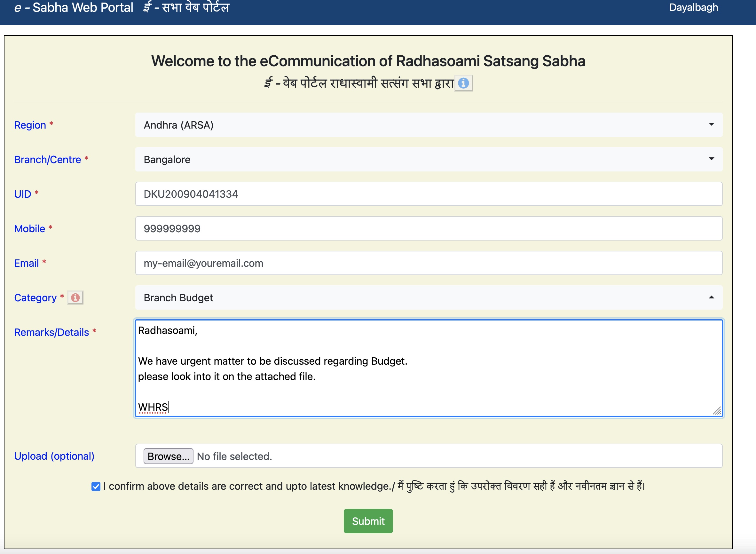
Task: Click the Dayalbagh link in the header
Action: click(694, 7)
